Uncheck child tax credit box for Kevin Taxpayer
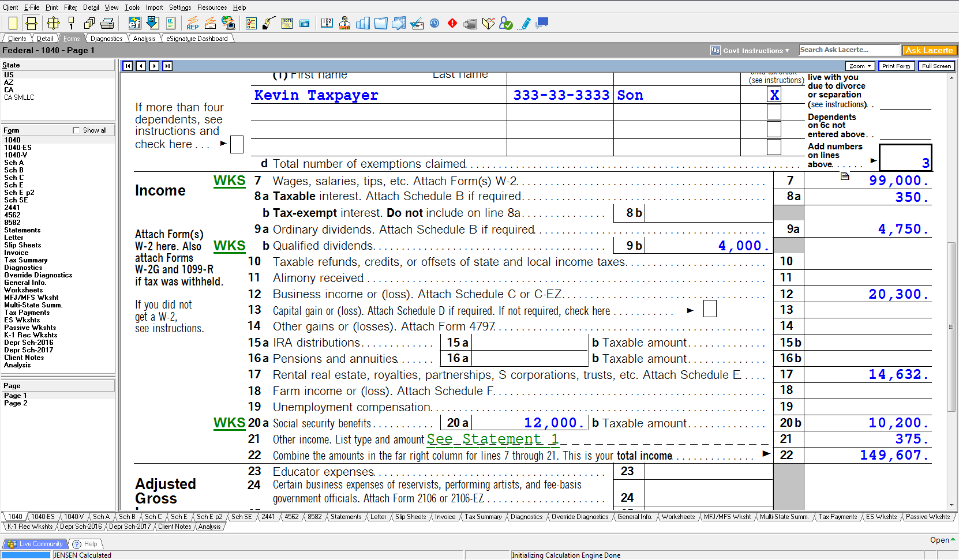Screen dimensions: 959x560 (x=774, y=95)
